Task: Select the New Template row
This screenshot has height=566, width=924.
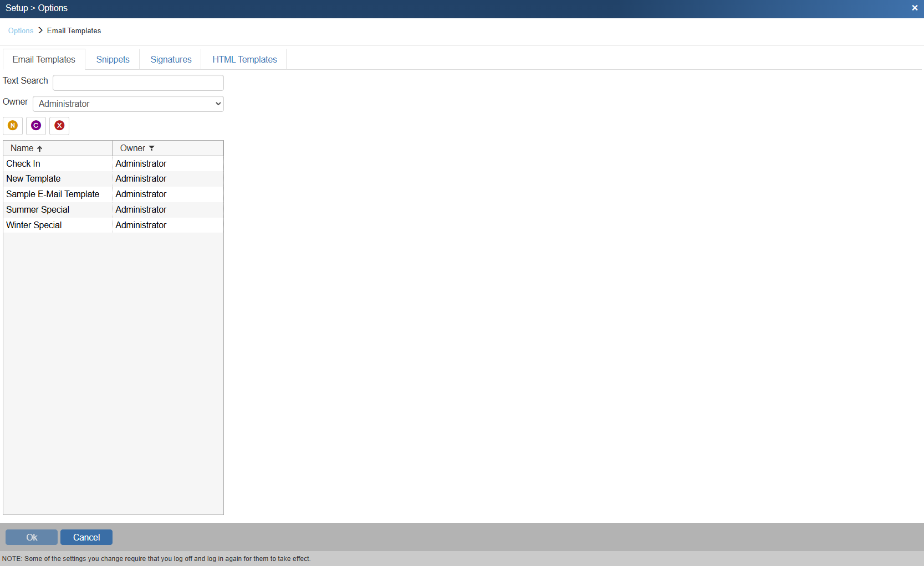Action: (33, 179)
